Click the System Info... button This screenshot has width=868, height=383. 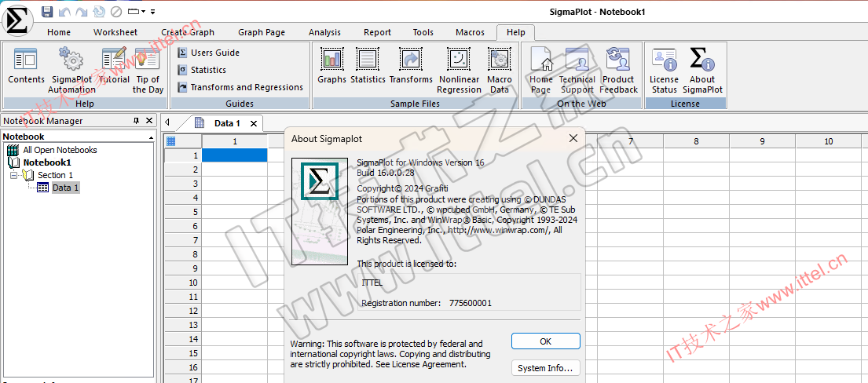[545, 368]
